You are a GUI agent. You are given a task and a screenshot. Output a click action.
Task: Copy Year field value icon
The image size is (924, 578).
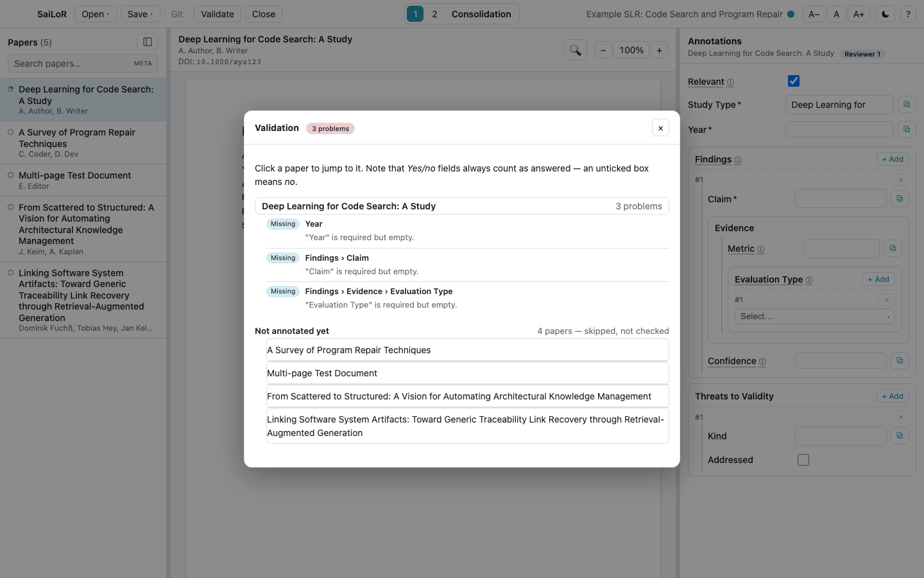tap(907, 130)
